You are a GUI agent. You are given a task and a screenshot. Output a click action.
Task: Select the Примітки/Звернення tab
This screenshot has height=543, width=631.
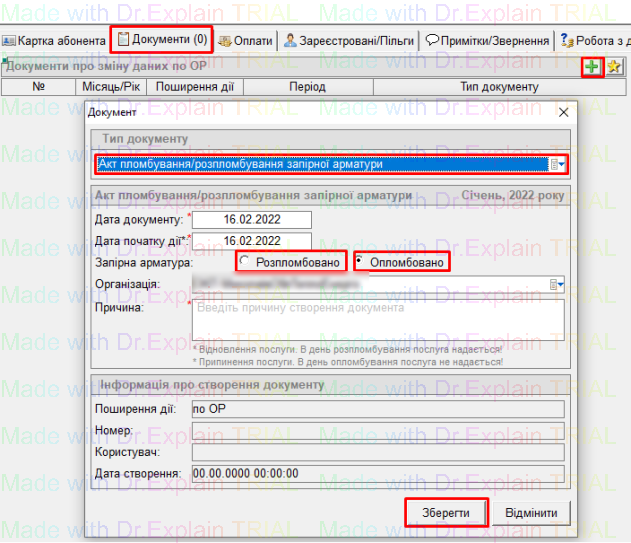488,41
